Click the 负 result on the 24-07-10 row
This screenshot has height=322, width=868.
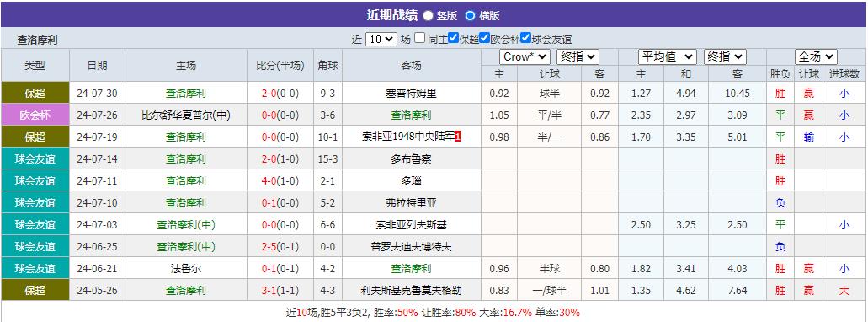[x=780, y=203]
